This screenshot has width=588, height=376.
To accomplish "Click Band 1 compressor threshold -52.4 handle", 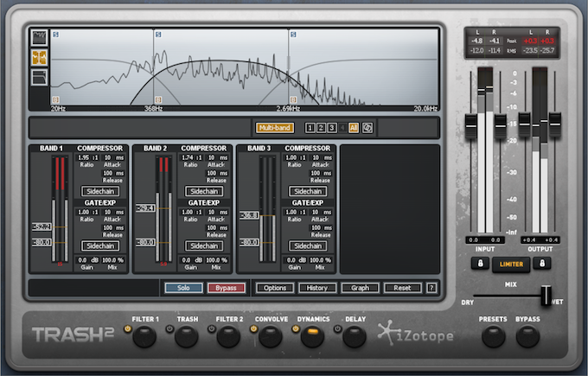I will [42, 226].
